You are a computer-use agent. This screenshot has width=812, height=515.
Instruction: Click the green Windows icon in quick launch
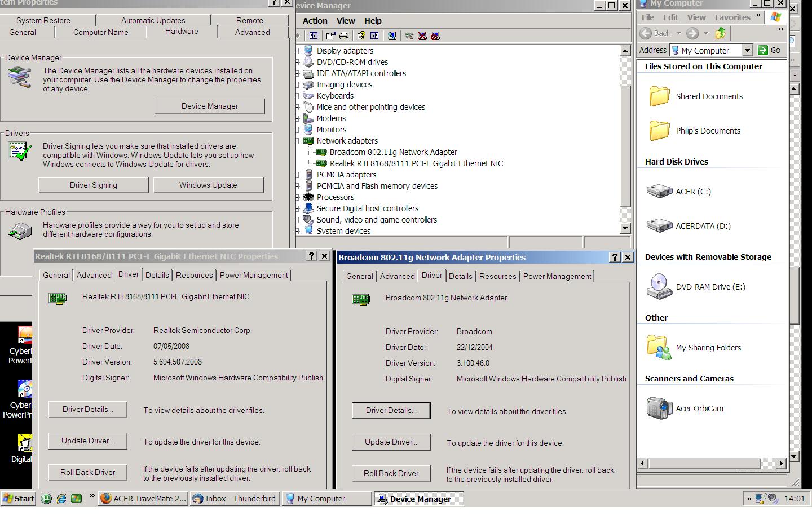[x=76, y=499]
